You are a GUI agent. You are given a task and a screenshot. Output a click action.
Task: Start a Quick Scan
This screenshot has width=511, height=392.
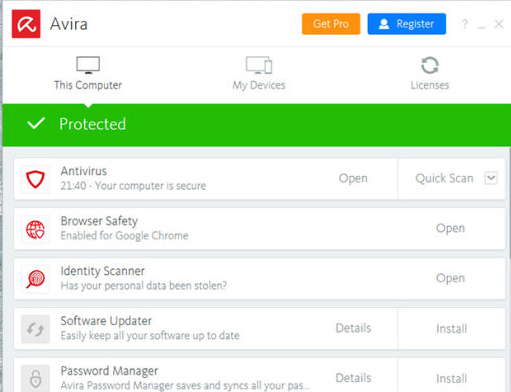pos(444,178)
